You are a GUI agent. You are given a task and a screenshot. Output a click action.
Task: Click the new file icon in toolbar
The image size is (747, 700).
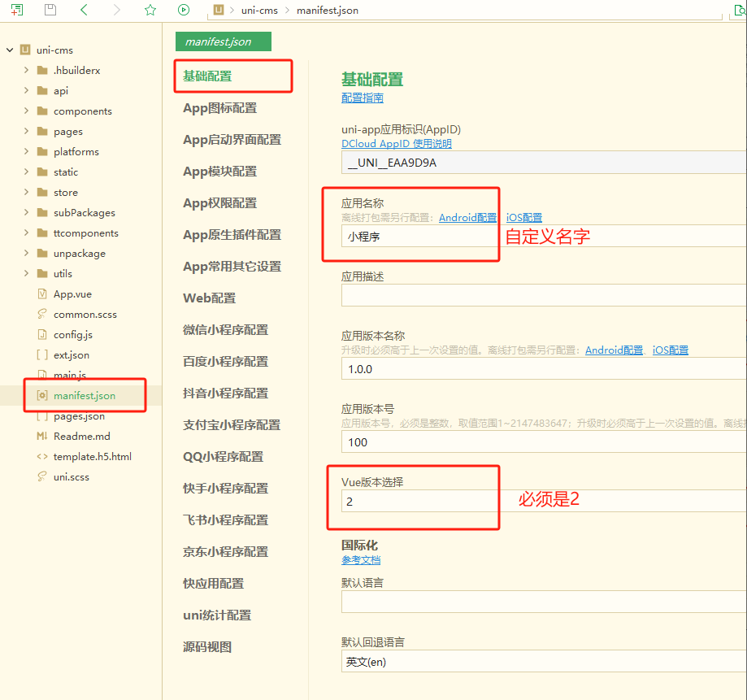click(x=17, y=10)
